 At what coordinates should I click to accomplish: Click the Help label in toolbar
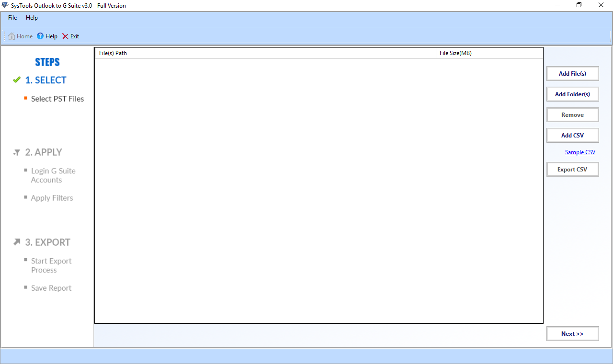point(51,36)
